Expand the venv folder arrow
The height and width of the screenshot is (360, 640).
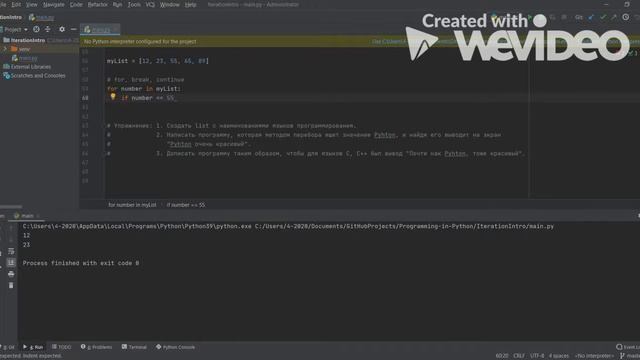[5, 49]
